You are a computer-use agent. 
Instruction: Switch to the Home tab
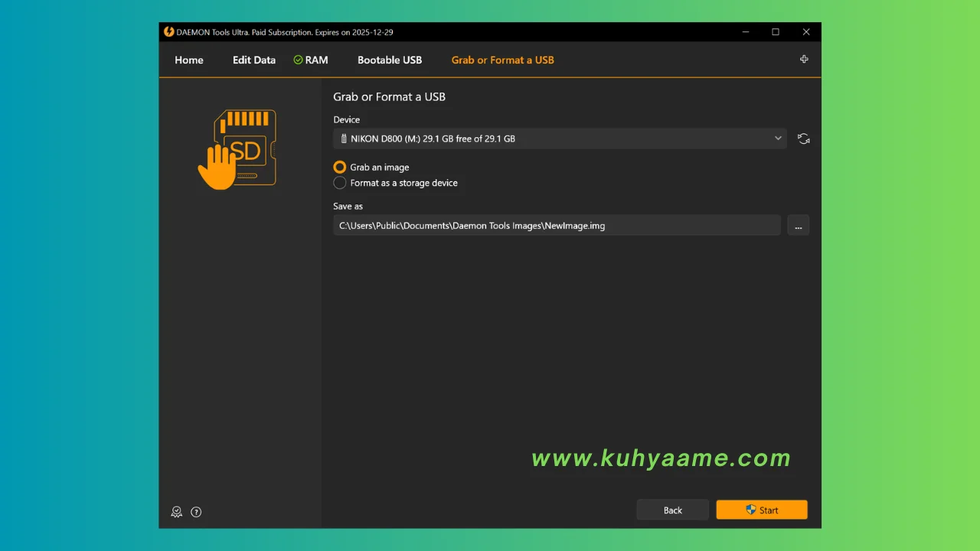(189, 60)
